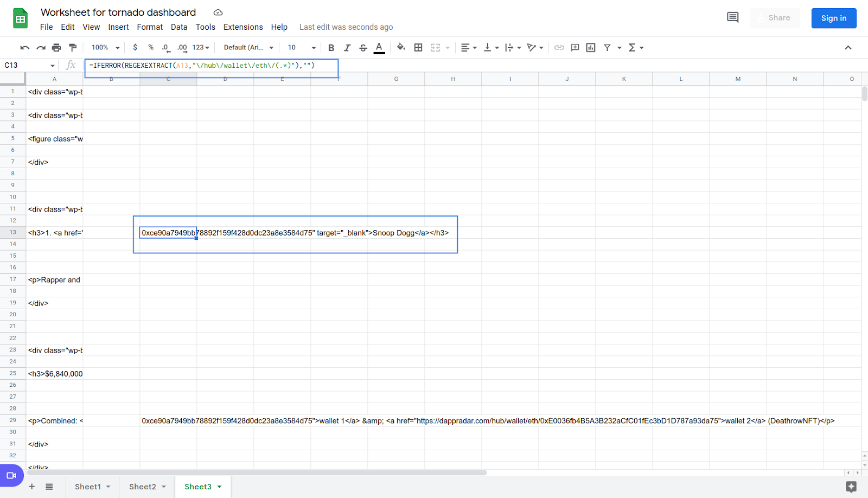This screenshot has width=868, height=498.
Task: Click the Share button
Action: pos(775,18)
